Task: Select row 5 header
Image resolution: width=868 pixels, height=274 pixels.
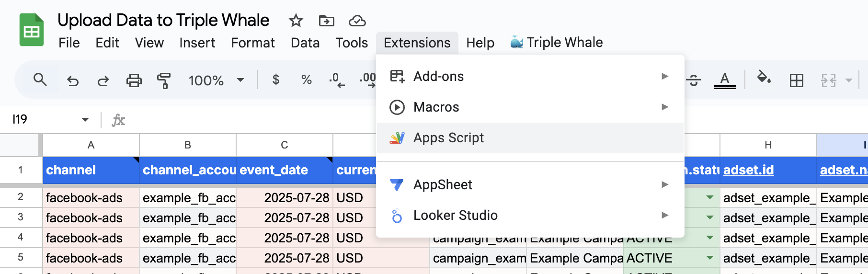Action: (21, 257)
